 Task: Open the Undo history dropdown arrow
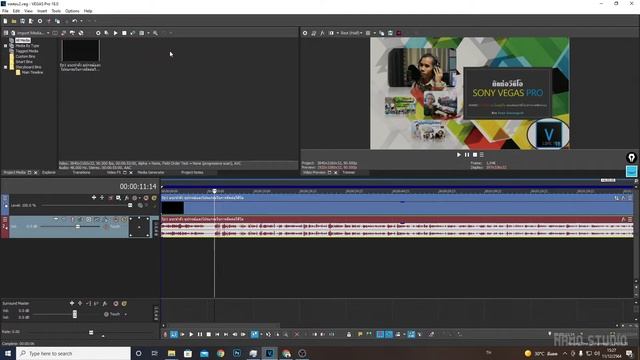pyautogui.click(x=81, y=21)
